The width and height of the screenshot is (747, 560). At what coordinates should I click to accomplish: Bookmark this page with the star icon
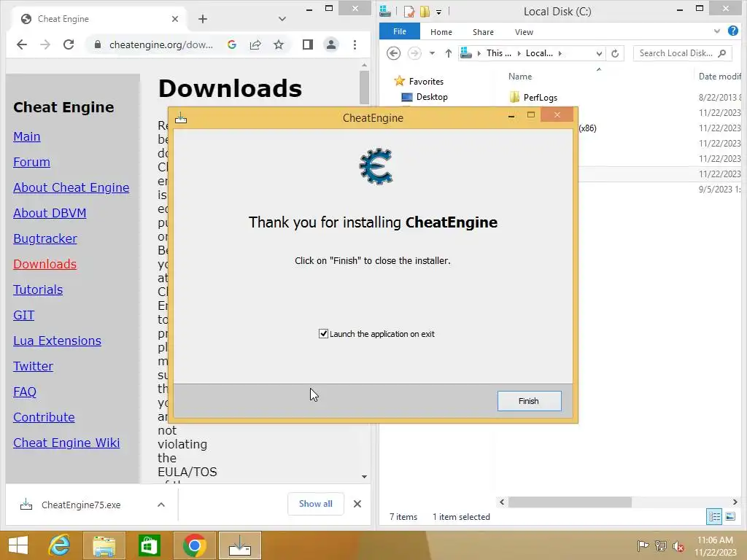point(279,44)
